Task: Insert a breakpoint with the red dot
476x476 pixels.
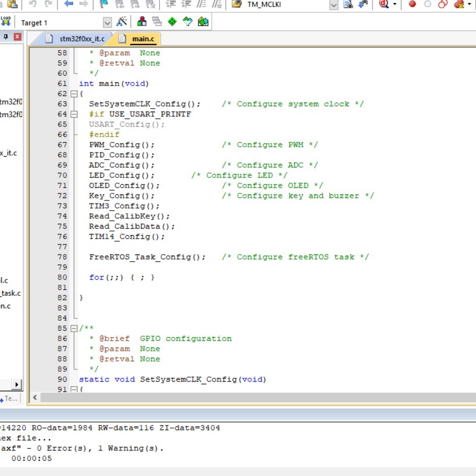Action: (x=412, y=4)
